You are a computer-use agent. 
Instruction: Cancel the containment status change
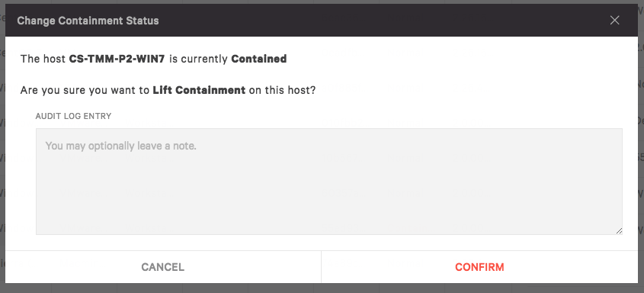point(163,267)
